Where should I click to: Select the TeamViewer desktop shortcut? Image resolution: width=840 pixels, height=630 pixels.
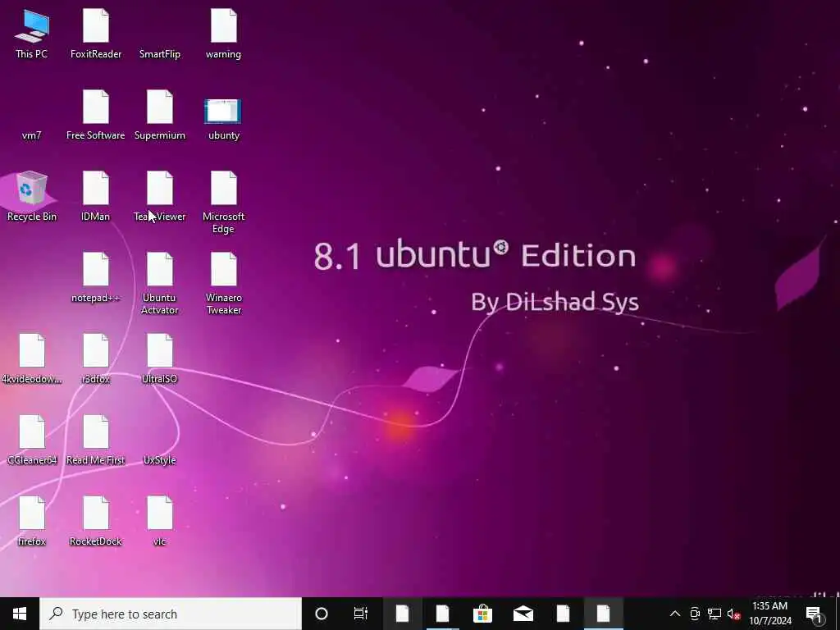pyautogui.click(x=160, y=196)
